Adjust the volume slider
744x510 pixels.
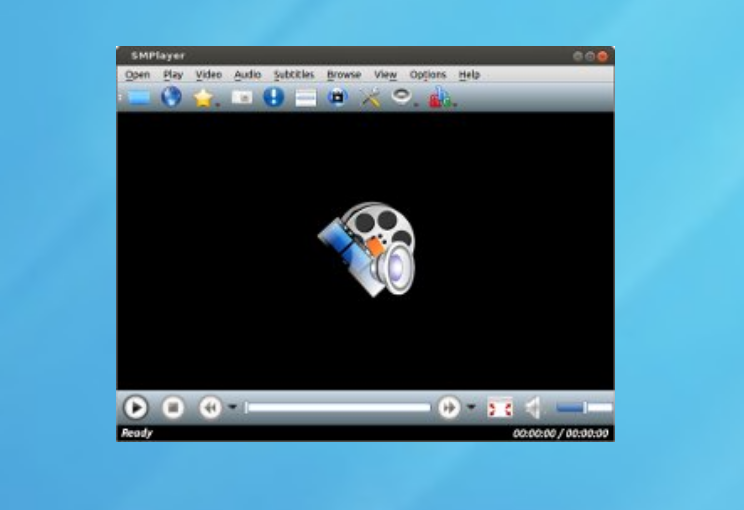[584, 408]
